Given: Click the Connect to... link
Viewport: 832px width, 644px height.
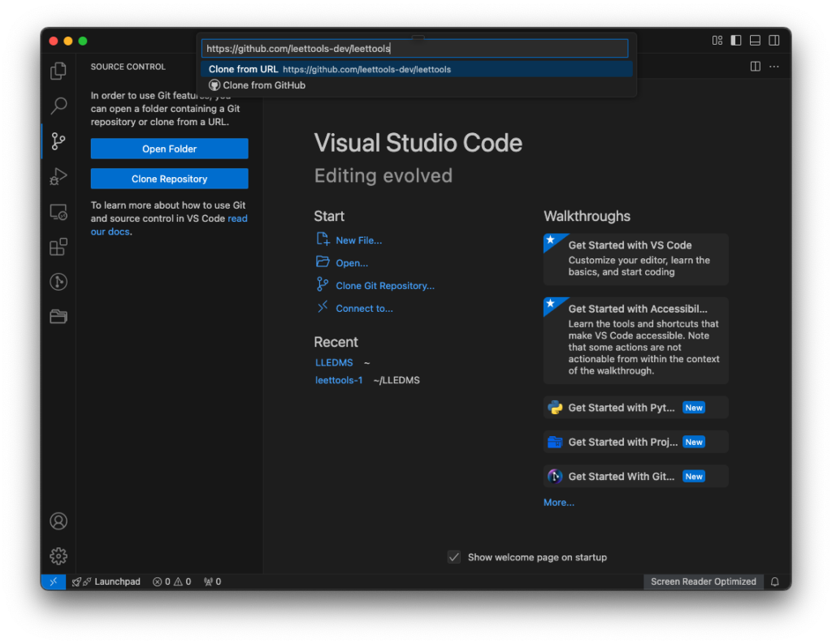Looking at the screenshot, I should coord(365,309).
